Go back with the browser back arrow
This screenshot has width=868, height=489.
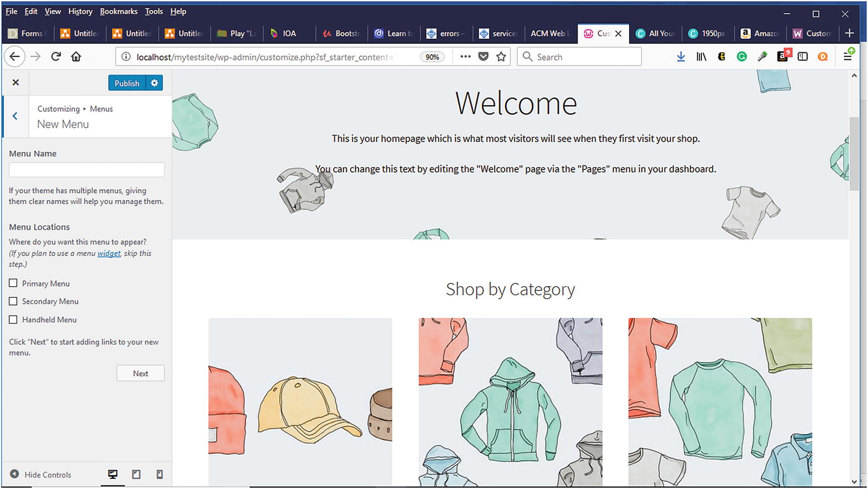(15, 57)
